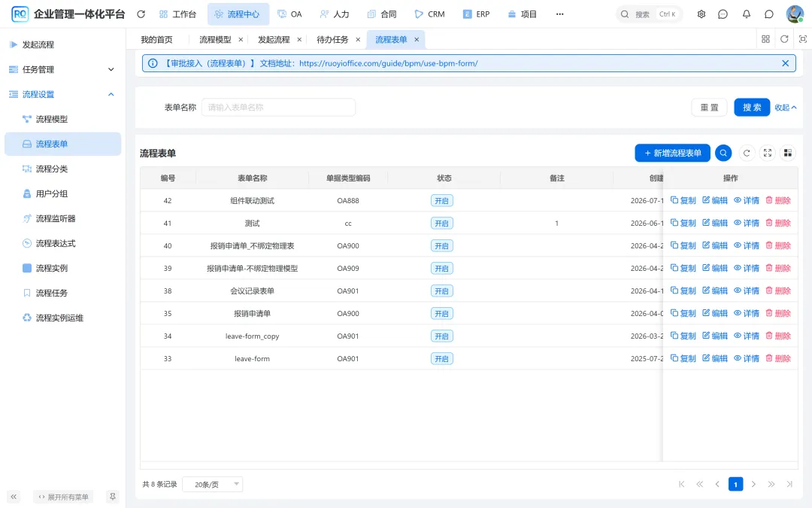Close the 待办任务 tab
The width and height of the screenshot is (812, 508).
click(357, 39)
